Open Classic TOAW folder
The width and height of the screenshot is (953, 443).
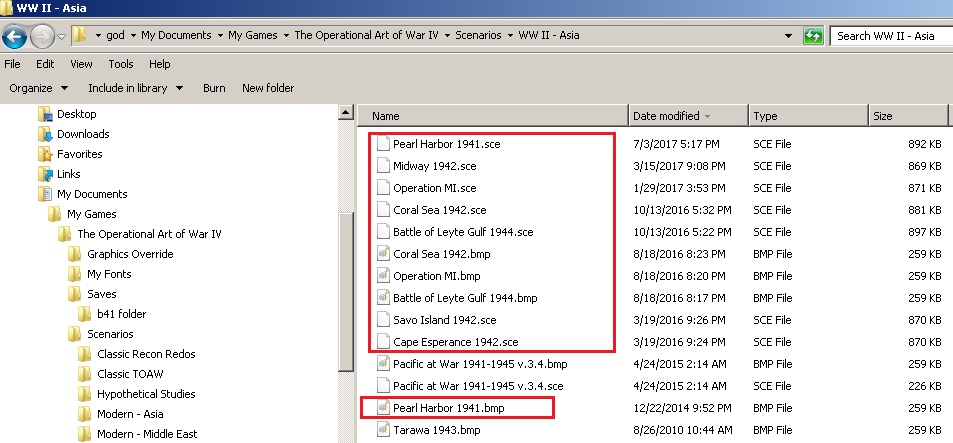click(130, 374)
